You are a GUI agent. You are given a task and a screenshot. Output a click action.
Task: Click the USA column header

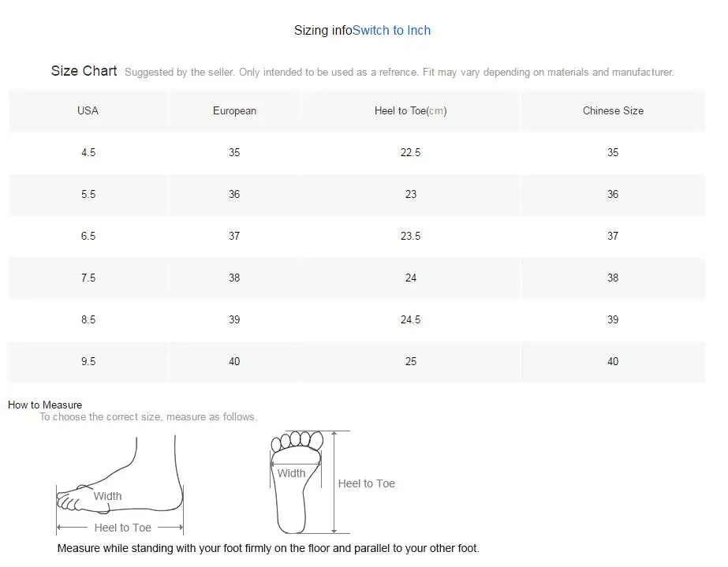click(88, 110)
